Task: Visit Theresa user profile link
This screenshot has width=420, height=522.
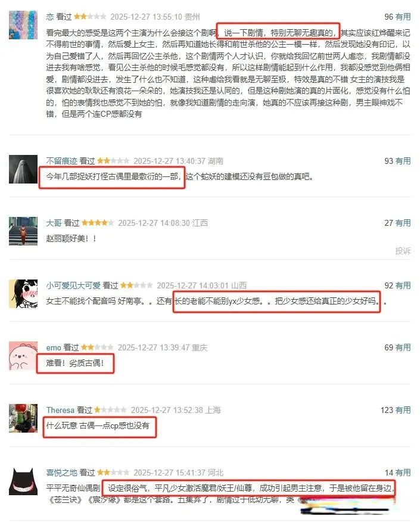Action: point(60,410)
